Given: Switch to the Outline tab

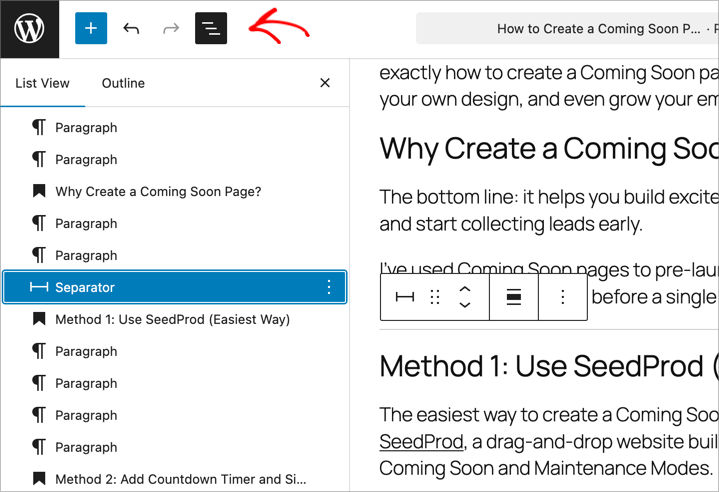Looking at the screenshot, I should click(123, 83).
